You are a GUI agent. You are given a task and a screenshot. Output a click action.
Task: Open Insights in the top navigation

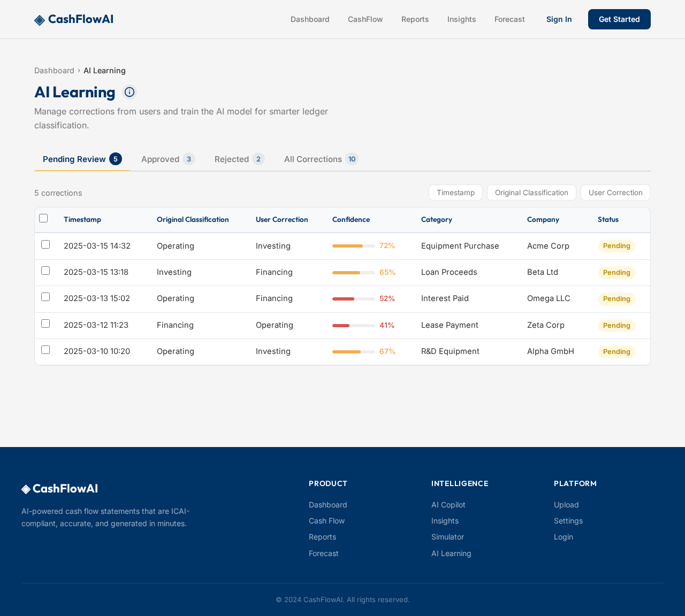coord(462,19)
